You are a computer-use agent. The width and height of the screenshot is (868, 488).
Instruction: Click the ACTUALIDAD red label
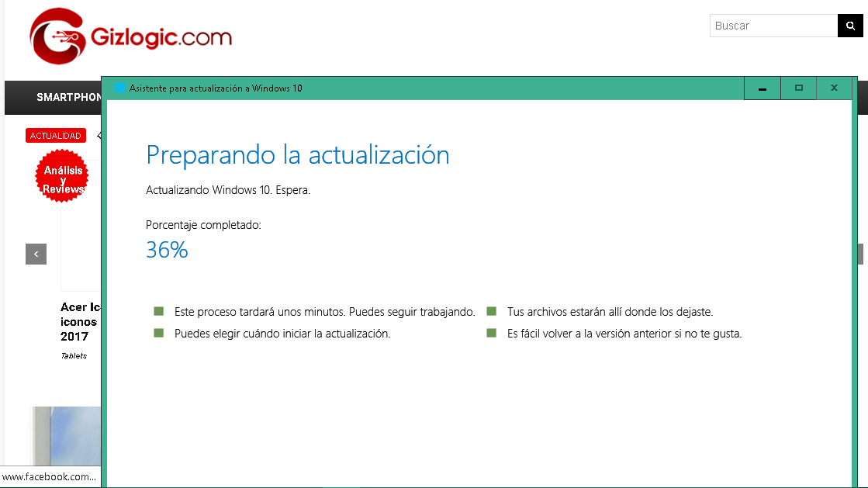[x=55, y=136]
